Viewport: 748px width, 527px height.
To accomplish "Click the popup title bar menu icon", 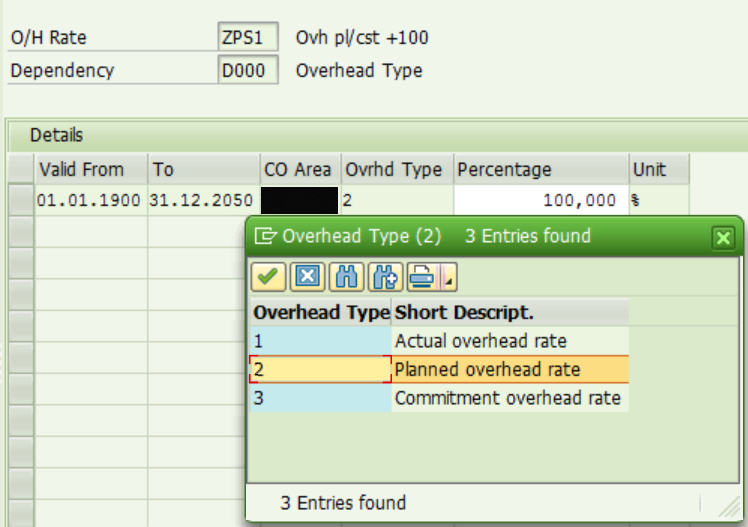I will pos(265,236).
